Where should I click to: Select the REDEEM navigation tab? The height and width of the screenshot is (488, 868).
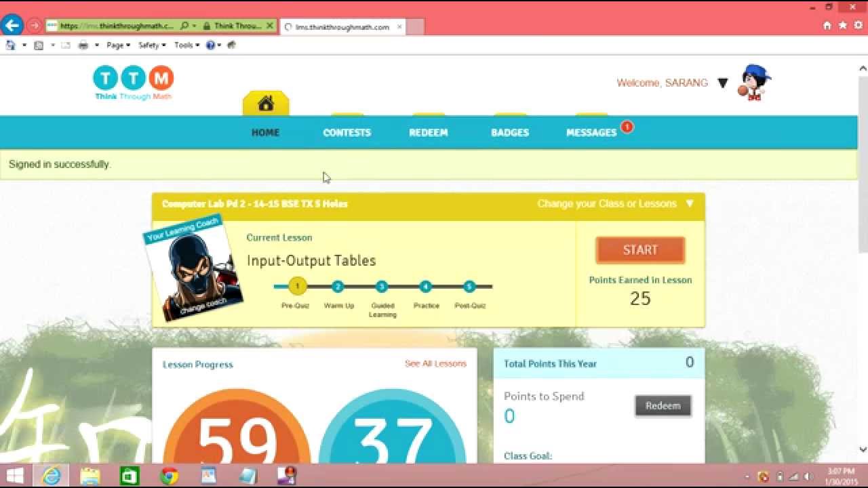429,133
